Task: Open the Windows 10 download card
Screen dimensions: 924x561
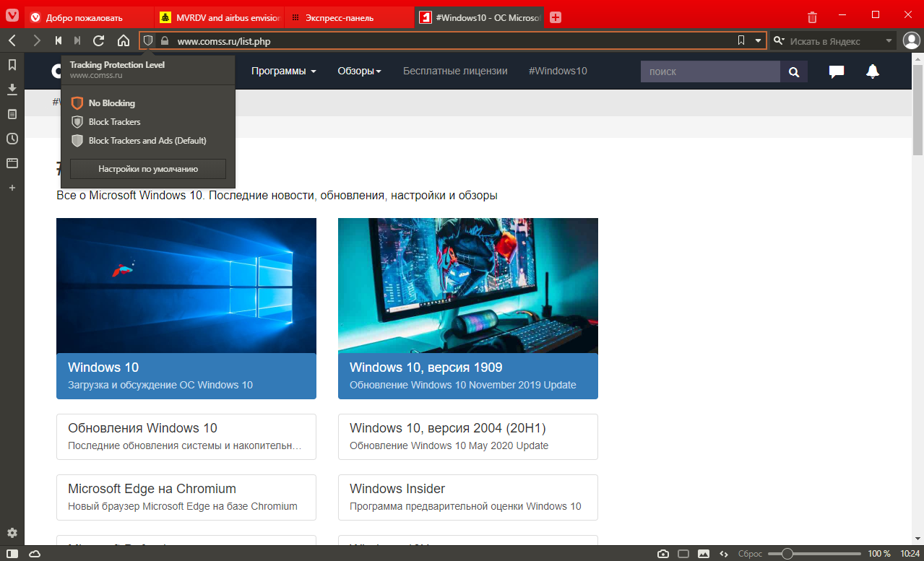Action: pyautogui.click(x=186, y=376)
